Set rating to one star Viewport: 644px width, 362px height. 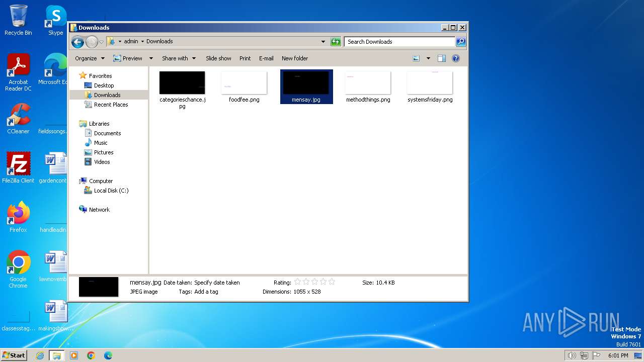(x=297, y=282)
